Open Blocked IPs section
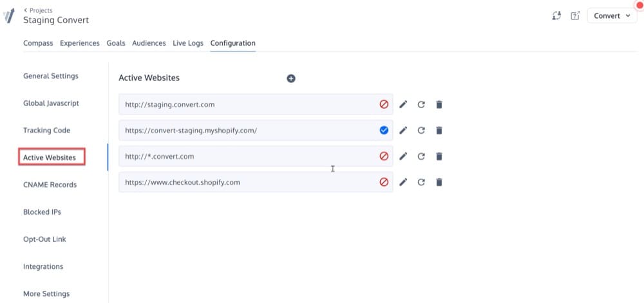This screenshot has width=644, height=303. coord(42,212)
